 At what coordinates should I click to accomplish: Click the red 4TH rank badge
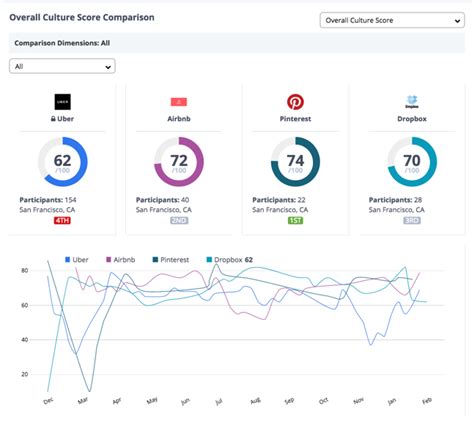pyautogui.click(x=62, y=220)
